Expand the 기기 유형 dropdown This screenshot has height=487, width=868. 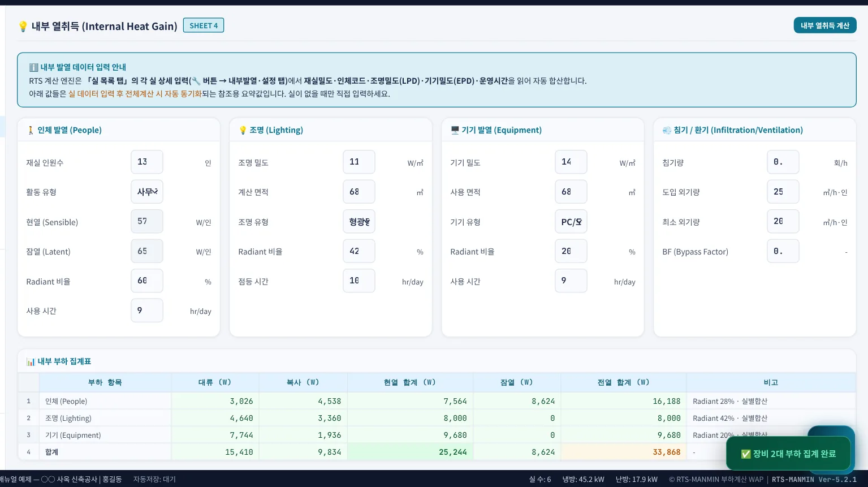571,222
